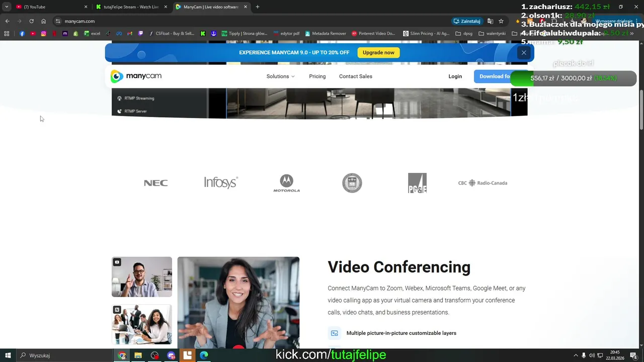The height and width of the screenshot is (362, 644).
Task: Click the PG&E logo
Action: click(417, 183)
